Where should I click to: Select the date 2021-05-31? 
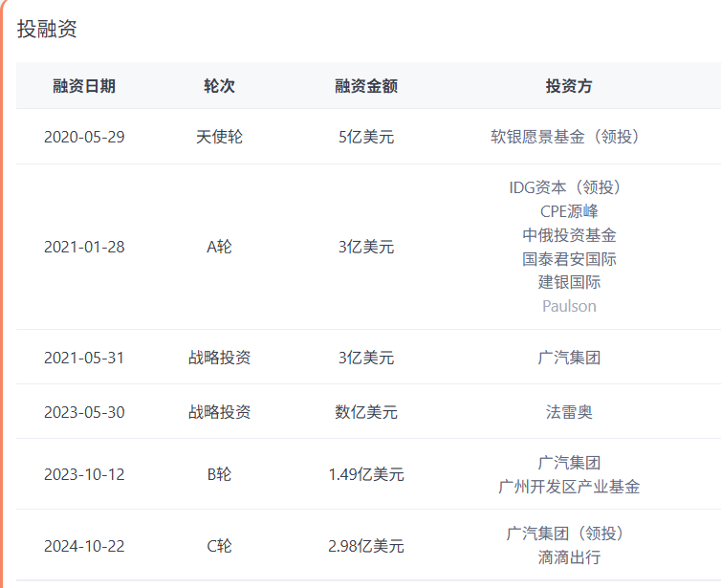point(84,358)
